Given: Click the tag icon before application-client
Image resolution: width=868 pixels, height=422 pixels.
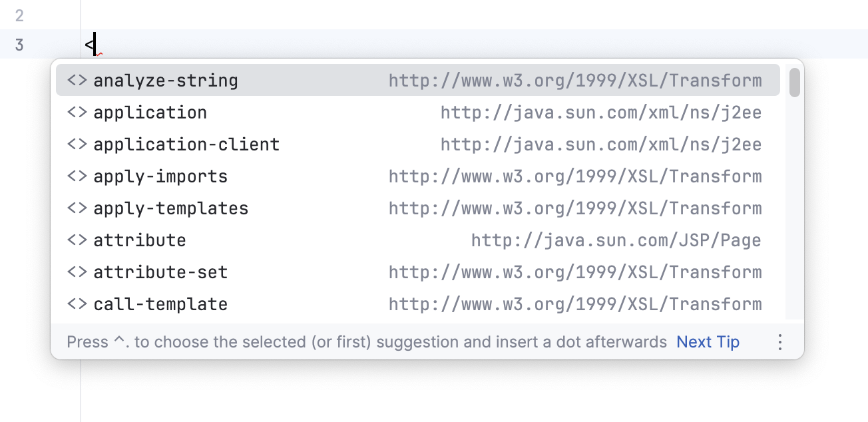Looking at the screenshot, I should (x=77, y=144).
